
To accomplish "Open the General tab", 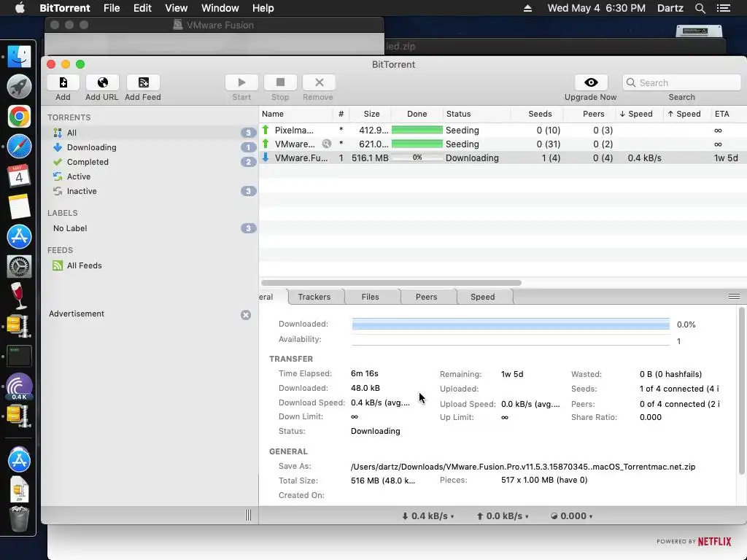I will (x=273, y=297).
